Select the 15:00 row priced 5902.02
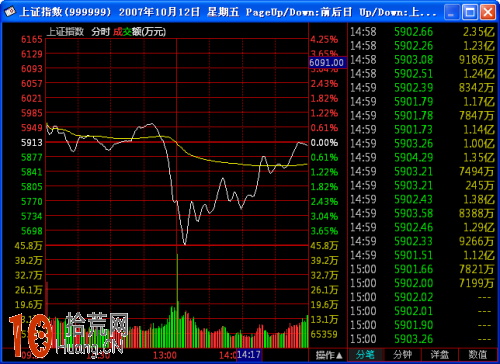This screenshot has height=364, width=500. tap(422, 297)
